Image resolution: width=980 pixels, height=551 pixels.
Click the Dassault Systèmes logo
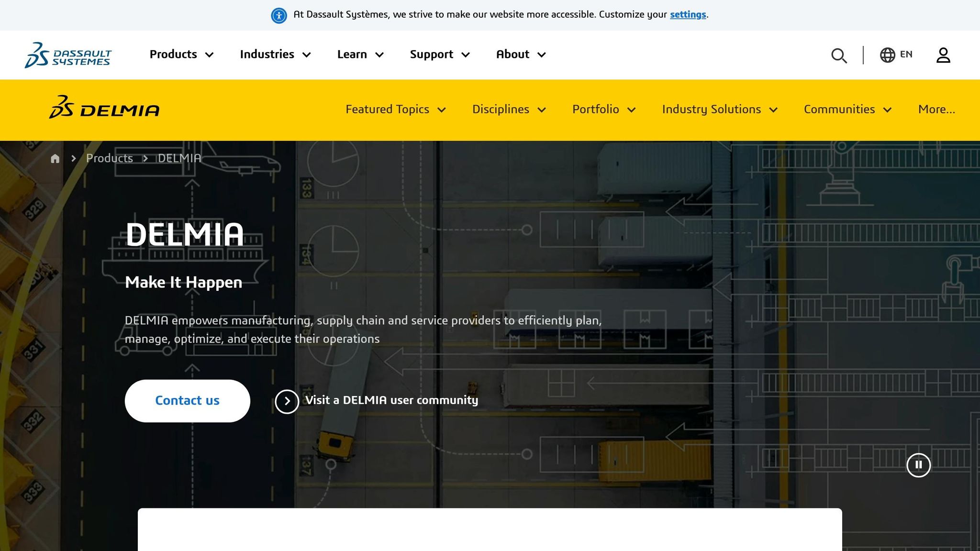point(68,55)
